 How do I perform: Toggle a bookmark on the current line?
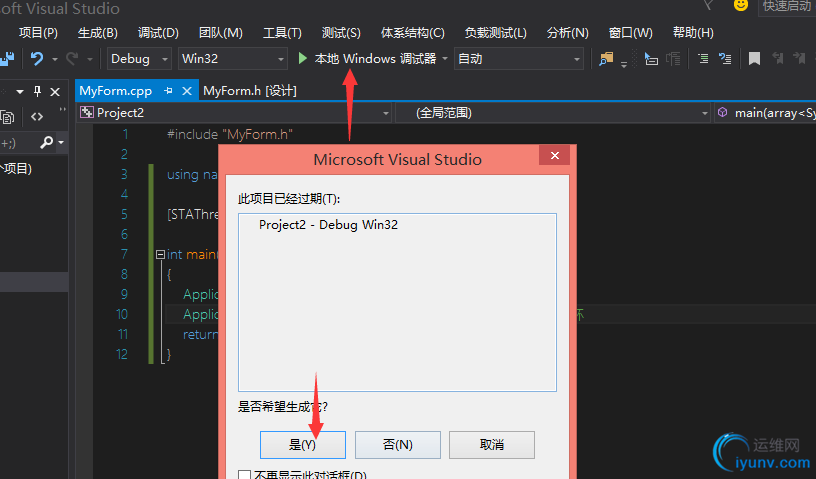point(754,59)
